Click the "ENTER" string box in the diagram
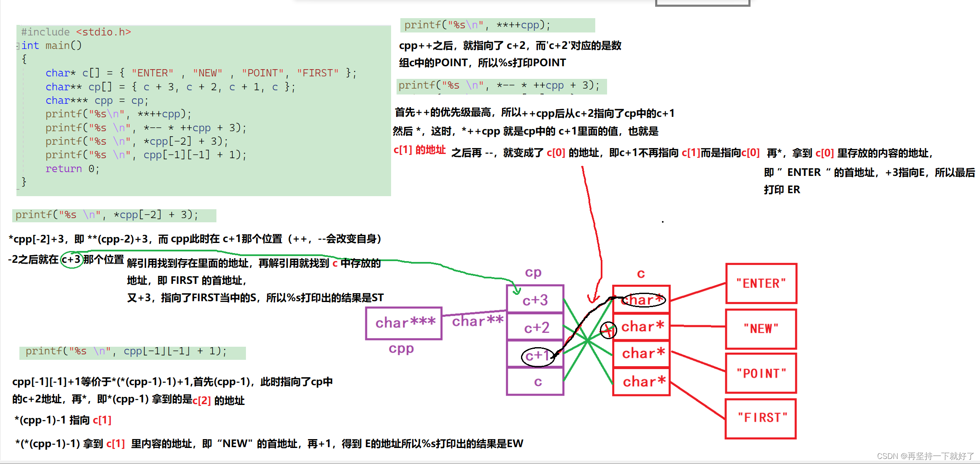980x464 pixels. click(x=760, y=283)
